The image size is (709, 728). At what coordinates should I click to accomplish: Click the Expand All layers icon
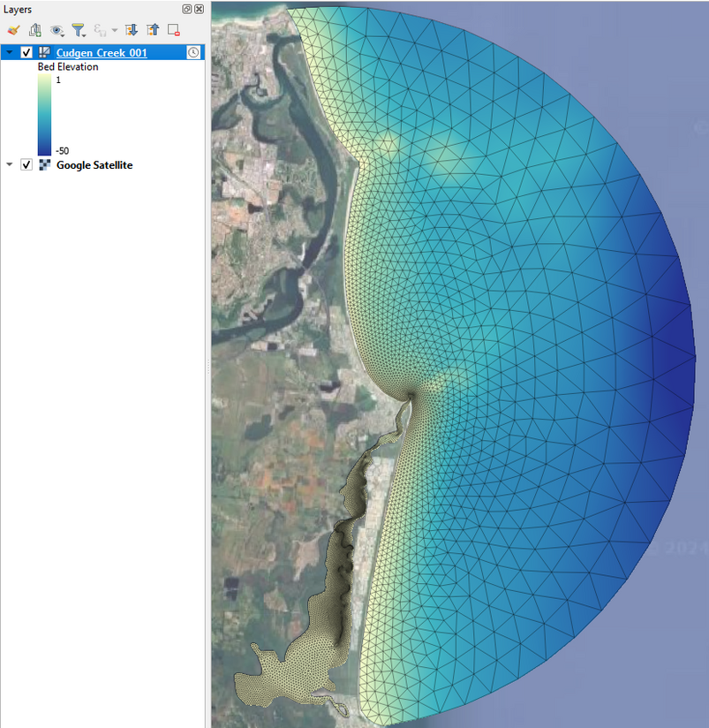tap(132, 30)
